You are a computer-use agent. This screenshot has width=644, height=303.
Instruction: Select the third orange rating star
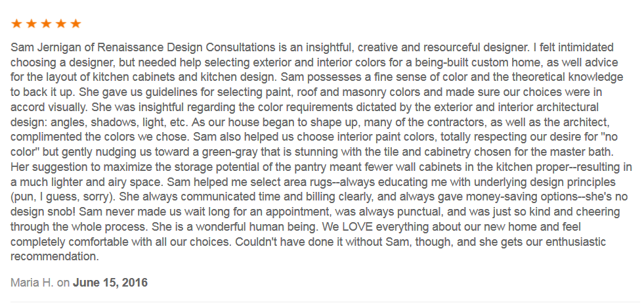click(46, 24)
